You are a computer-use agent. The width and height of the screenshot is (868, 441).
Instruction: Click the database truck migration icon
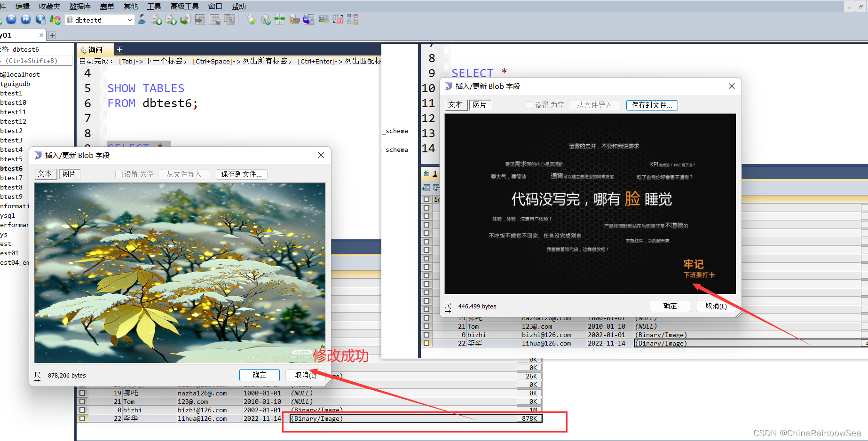(x=294, y=19)
